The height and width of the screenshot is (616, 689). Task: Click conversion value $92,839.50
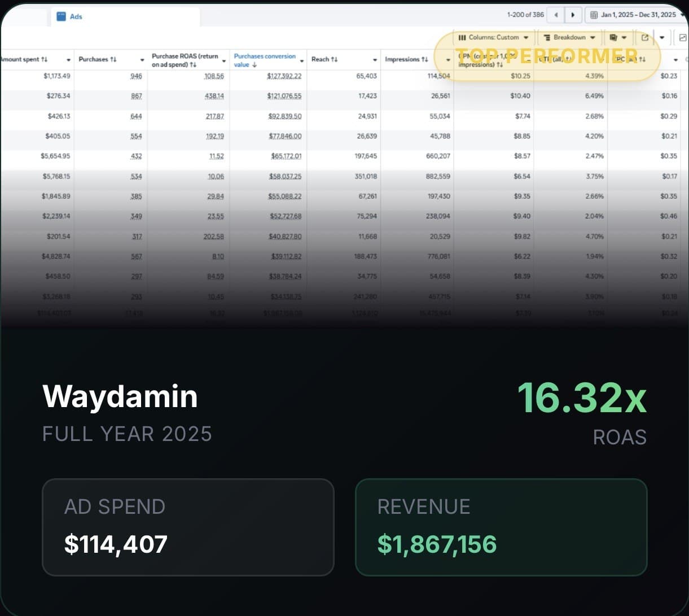pyautogui.click(x=286, y=116)
